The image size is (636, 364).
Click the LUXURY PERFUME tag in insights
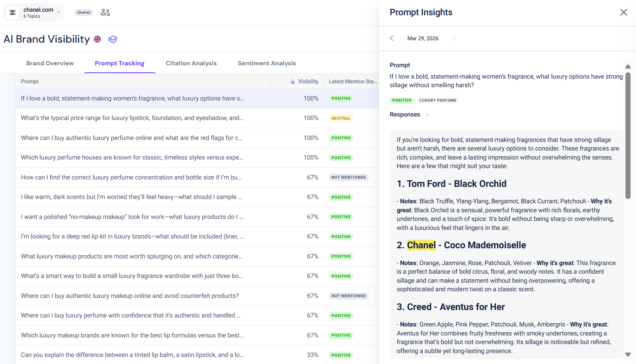[438, 100]
